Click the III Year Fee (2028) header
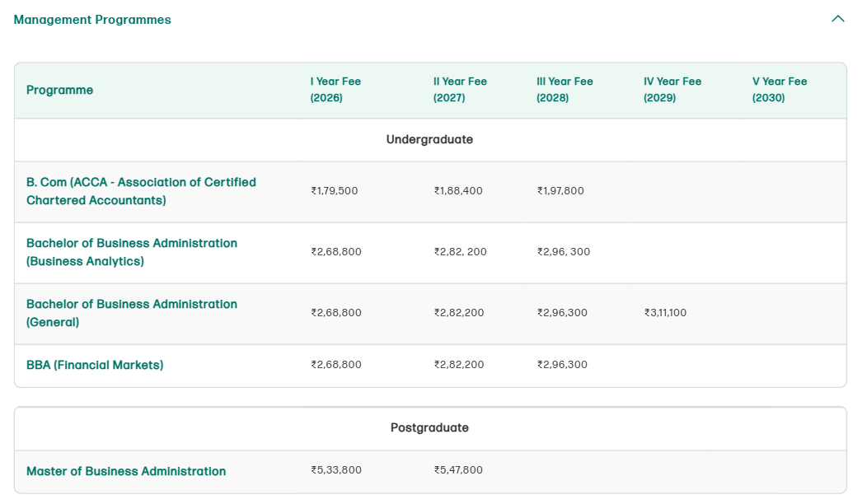Image resolution: width=862 pixels, height=504 pixels. 565,90
